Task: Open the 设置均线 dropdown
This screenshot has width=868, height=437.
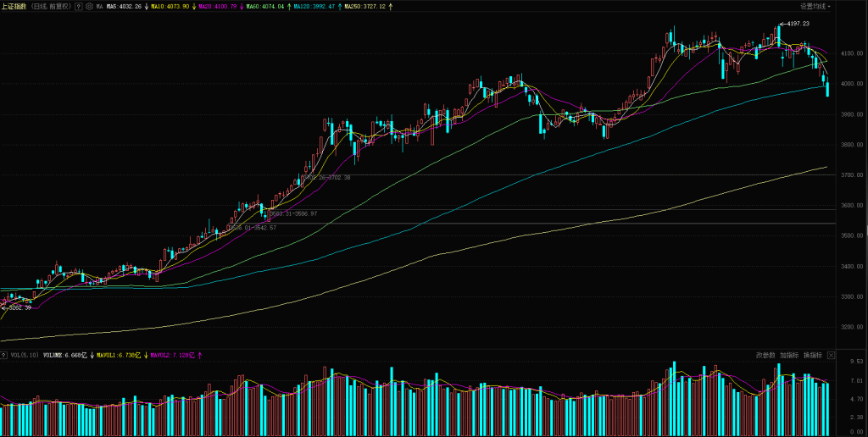Action: point(815,6)
